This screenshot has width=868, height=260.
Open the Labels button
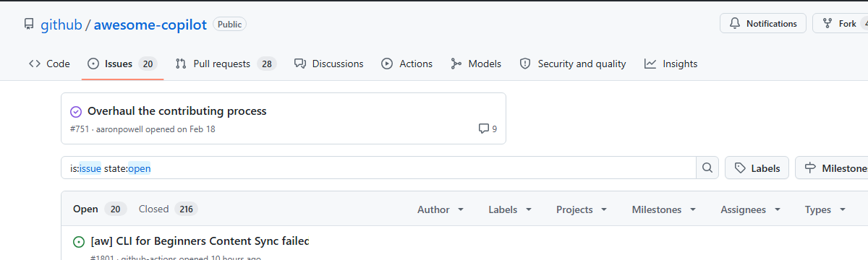point(757,168)
